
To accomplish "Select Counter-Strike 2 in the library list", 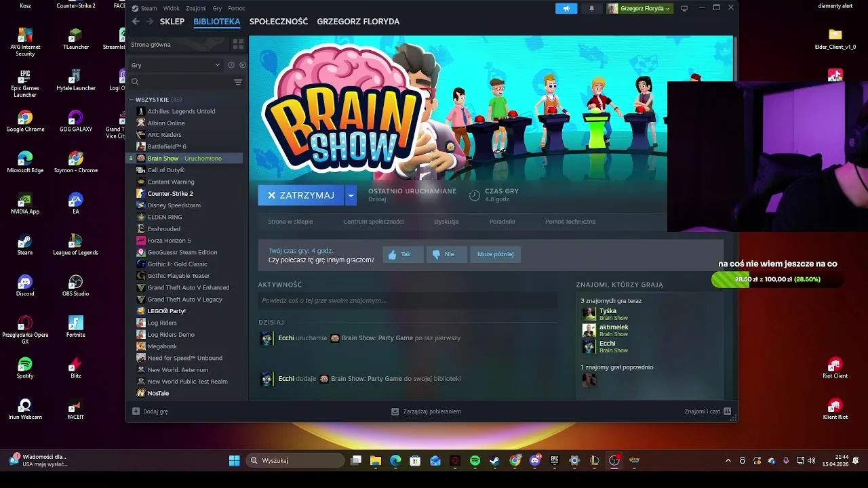I will click(x=170, y=194).
